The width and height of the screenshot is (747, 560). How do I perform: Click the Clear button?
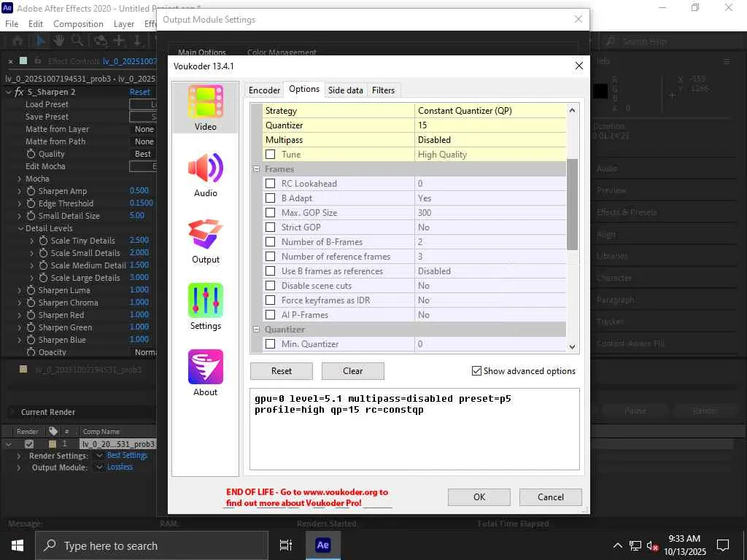coord(352,370)
